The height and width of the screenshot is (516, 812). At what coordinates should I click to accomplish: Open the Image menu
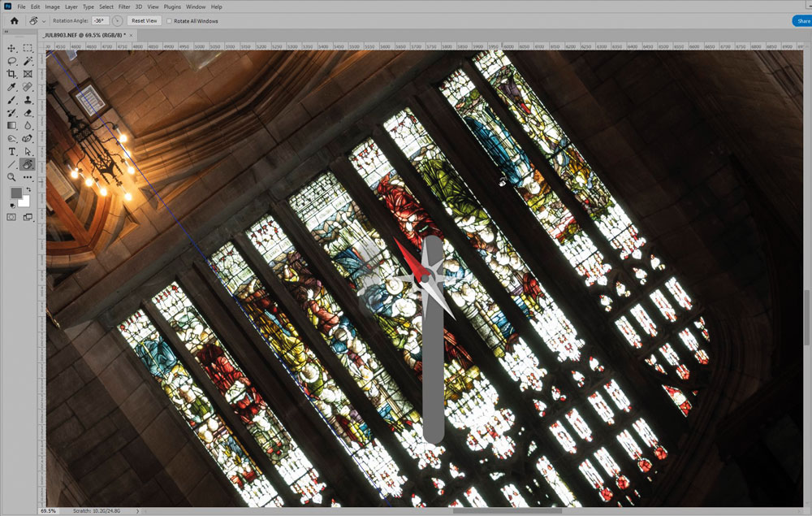pyautogui.click(x=52, y=7)
